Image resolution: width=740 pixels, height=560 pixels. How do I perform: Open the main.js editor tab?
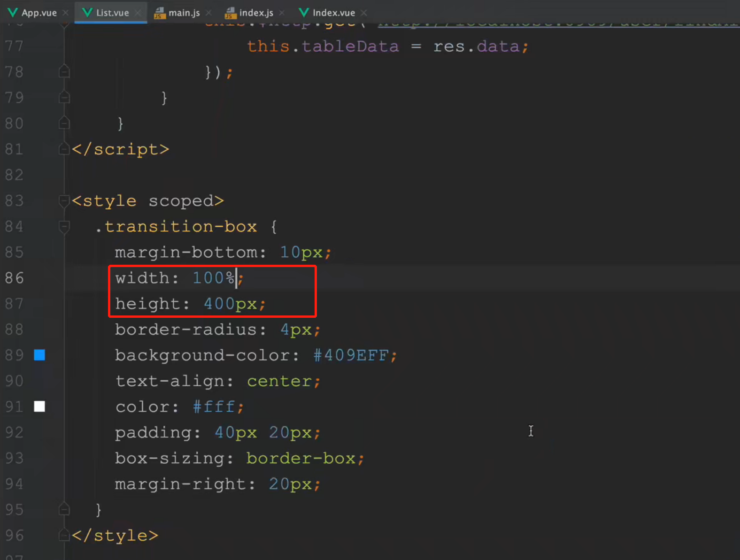pyautogui.click(x=184, y=13)
